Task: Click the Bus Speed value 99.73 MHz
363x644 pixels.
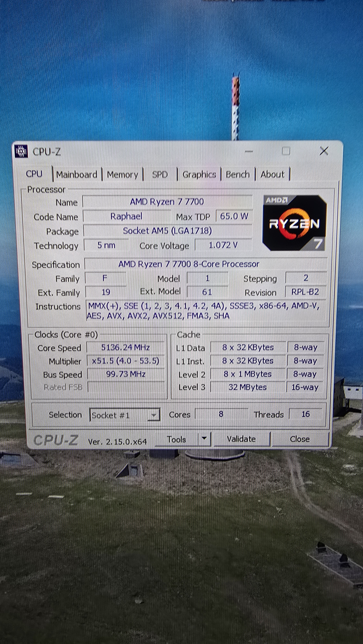Action: point(126,374)
